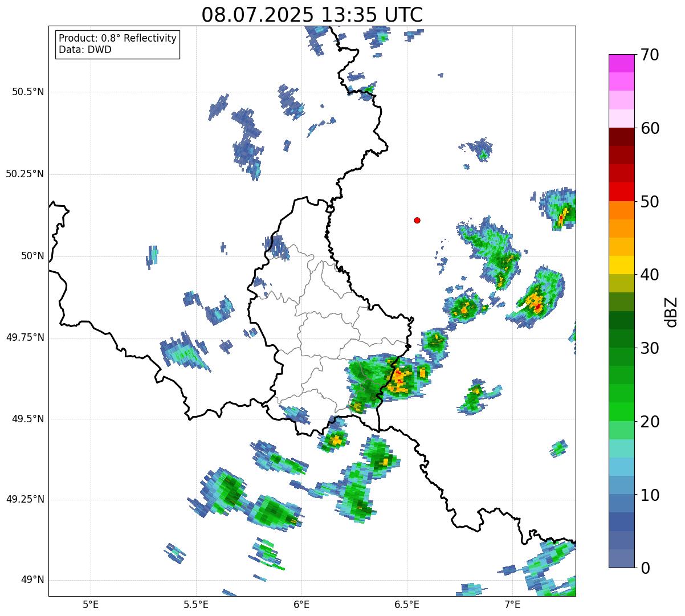685x616 pixels.
Task: Click the olive colorbar segment below 40
Action: (x=621, y=284)
